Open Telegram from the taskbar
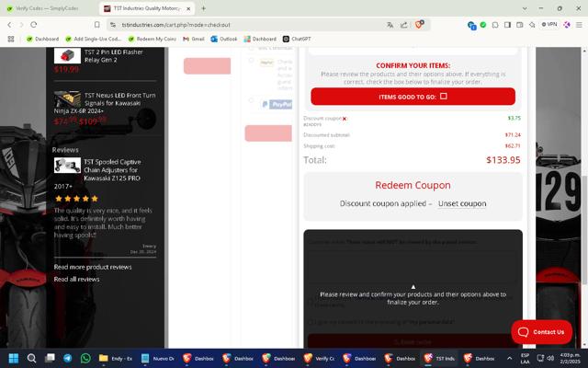Viewport: 588px width, 368px height. point(67,358)
